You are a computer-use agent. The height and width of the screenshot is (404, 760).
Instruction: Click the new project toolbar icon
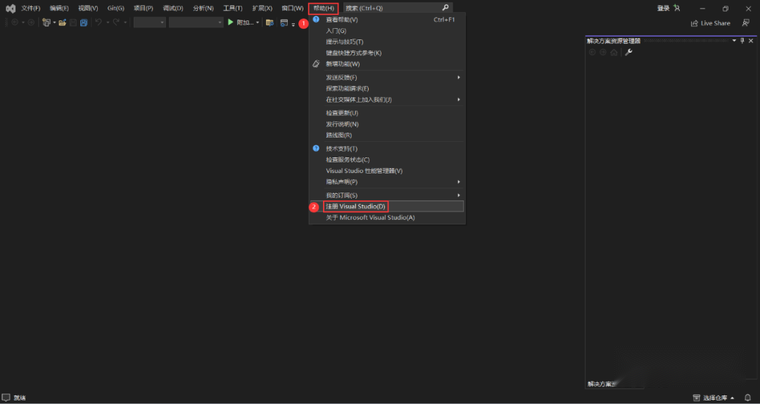coord(47,23)
